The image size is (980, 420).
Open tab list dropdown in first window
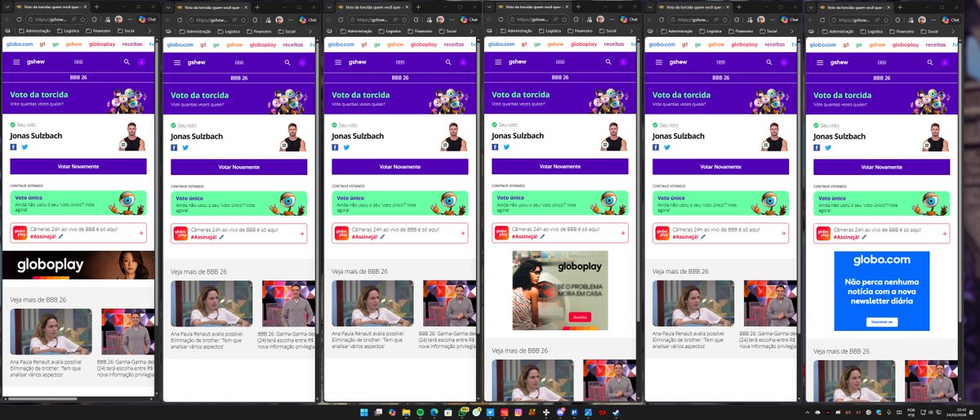[9, 6]
